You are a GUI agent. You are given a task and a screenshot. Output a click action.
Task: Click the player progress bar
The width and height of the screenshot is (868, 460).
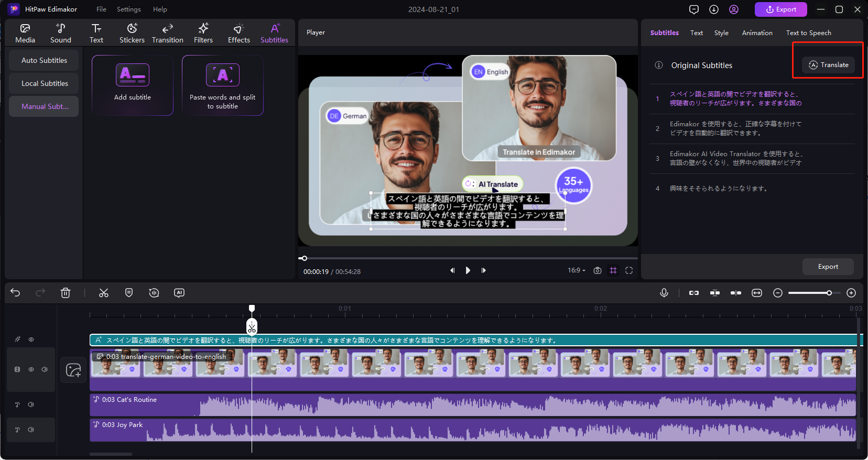click(x=468, y=258)
